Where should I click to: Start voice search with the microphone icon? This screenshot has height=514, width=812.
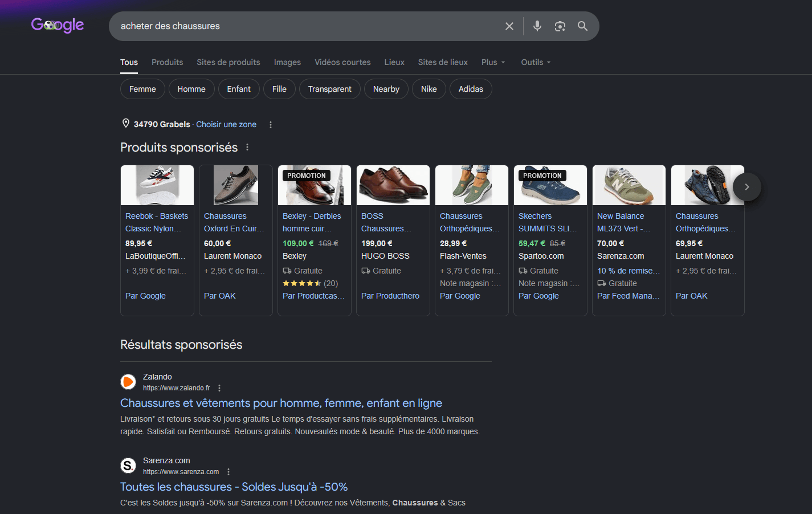point(537,26)
